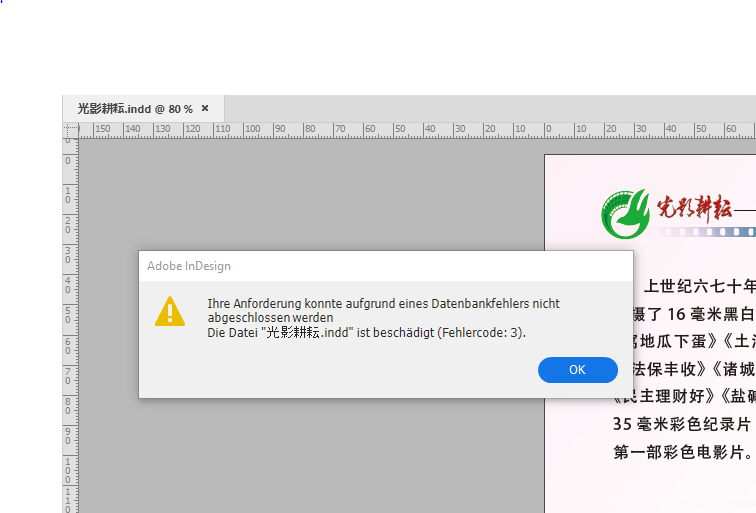The image size is (756, 513).
Task: Click the 150 mark on horizontal ruler
Action: pos(102,129)
